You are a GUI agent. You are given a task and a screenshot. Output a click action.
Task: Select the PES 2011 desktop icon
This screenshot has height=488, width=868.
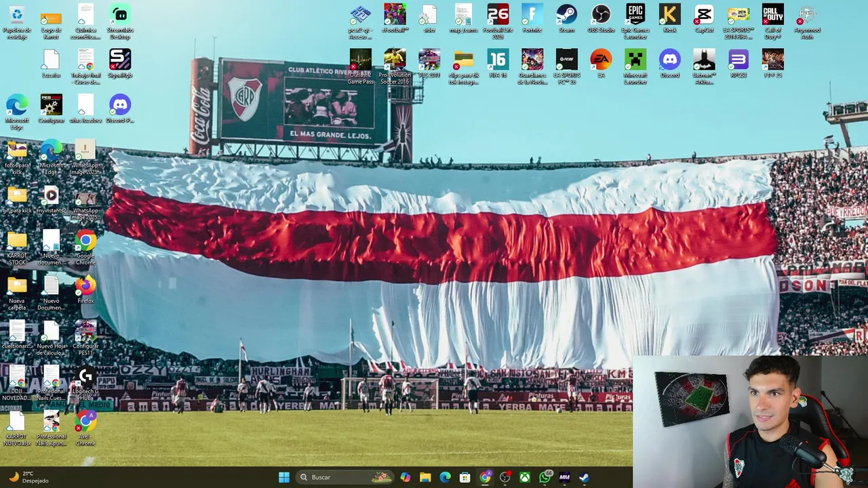[429, 64]
